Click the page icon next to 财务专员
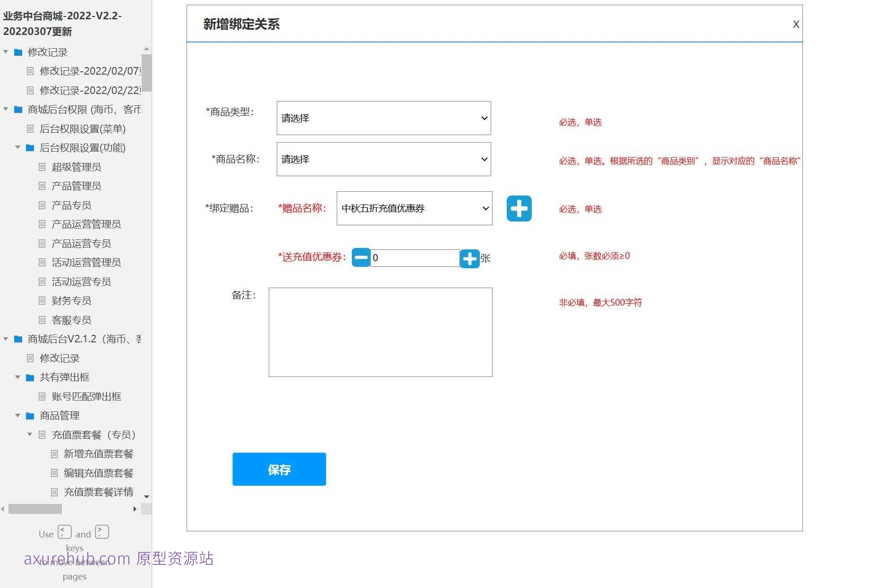Viewport: 894px width, 588px height. pos(42,300)
